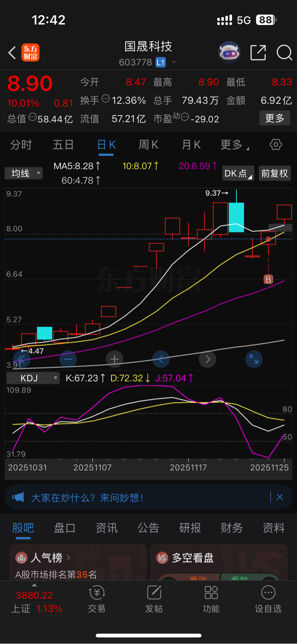
Task: Switch to 财务 tab
Action: [232, 528]
